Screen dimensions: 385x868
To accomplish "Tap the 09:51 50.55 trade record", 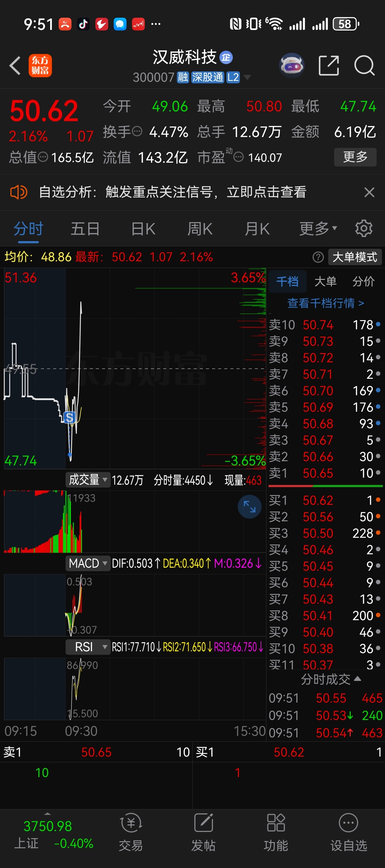I will [326, 699].
